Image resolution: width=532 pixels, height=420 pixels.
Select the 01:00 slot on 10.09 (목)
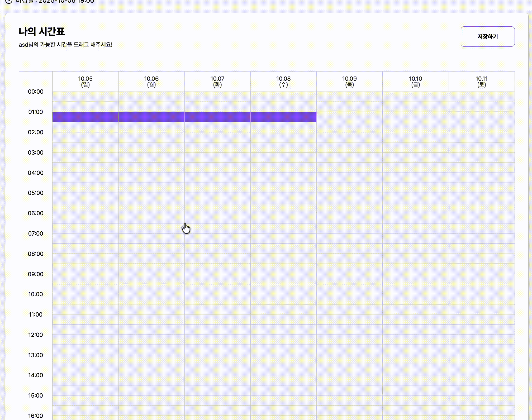point(349,117)
